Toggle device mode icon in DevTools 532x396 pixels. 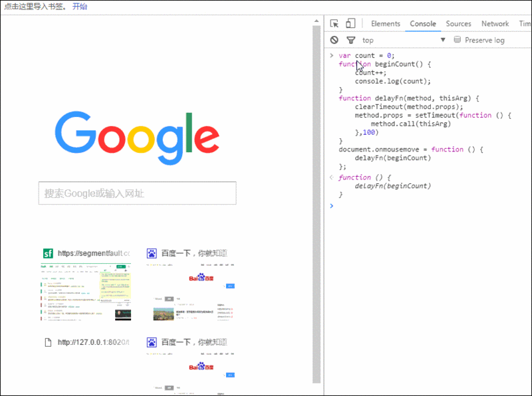pos(350,23)
